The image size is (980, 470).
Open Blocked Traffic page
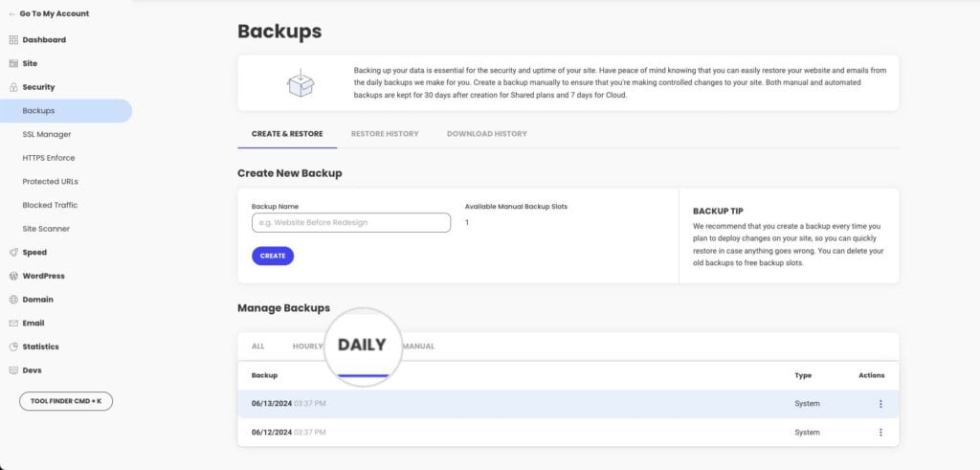(x=50, y=206)
